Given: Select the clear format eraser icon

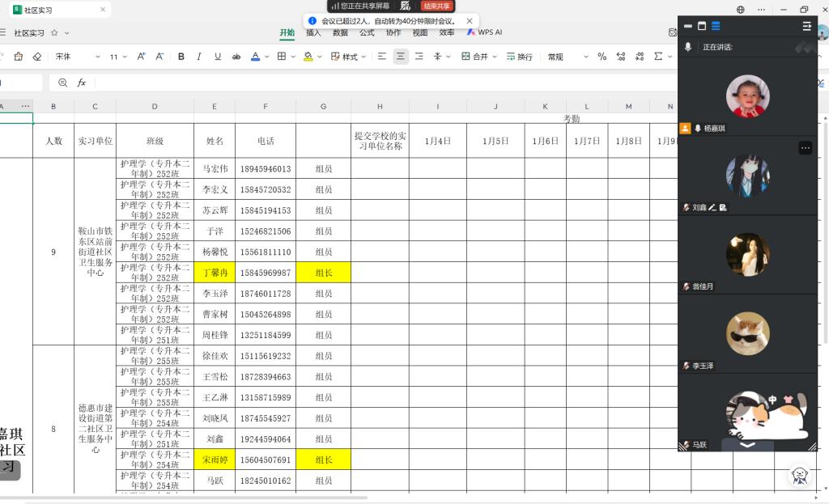Looking at the screenshot, I should pyautogui.click(x=37, y=57).
